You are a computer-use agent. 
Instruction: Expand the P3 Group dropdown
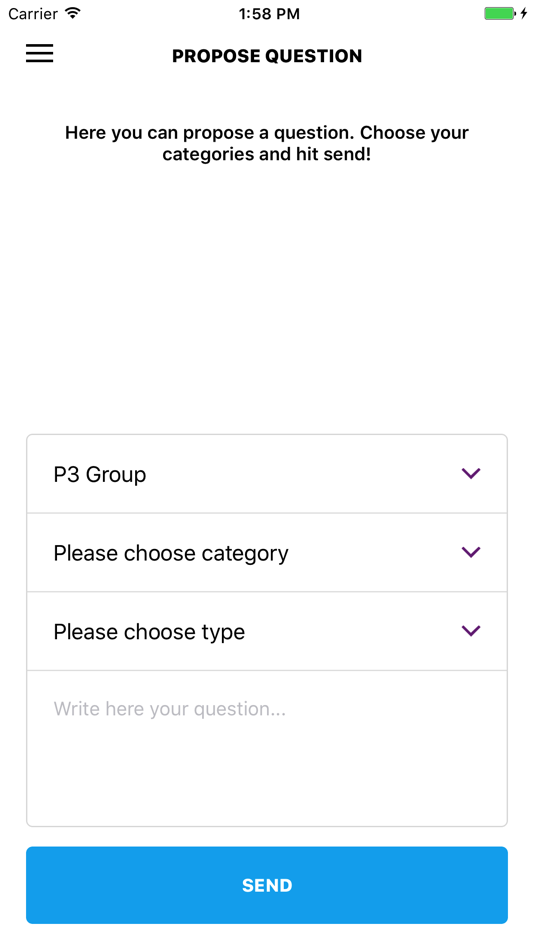pos(267,474)
